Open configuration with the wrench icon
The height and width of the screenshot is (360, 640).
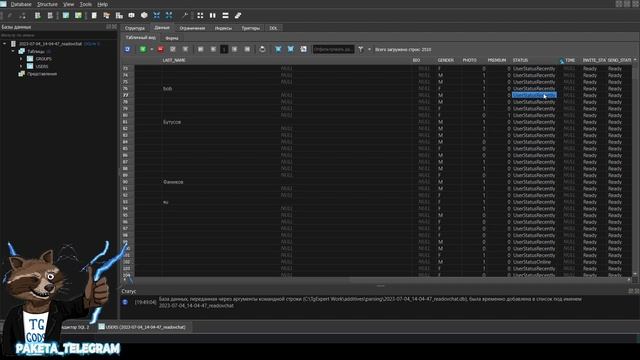(184, 16)
